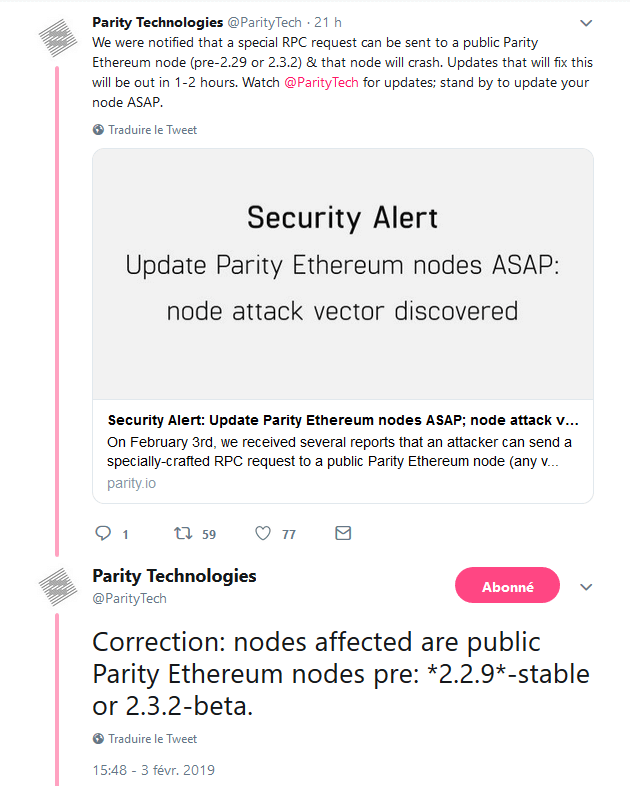Click the @ParityTech mention in tweet text
This screenshot has width=630, height=786.
pos(321,81)
